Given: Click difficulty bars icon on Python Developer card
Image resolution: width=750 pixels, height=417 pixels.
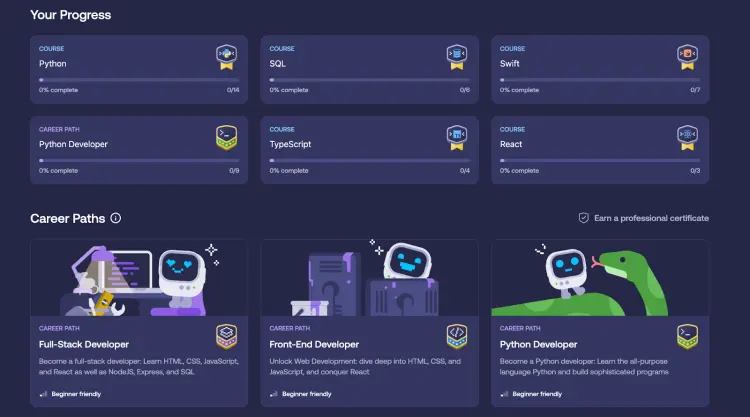Looking at the screenshot, I should coord(504,394).
